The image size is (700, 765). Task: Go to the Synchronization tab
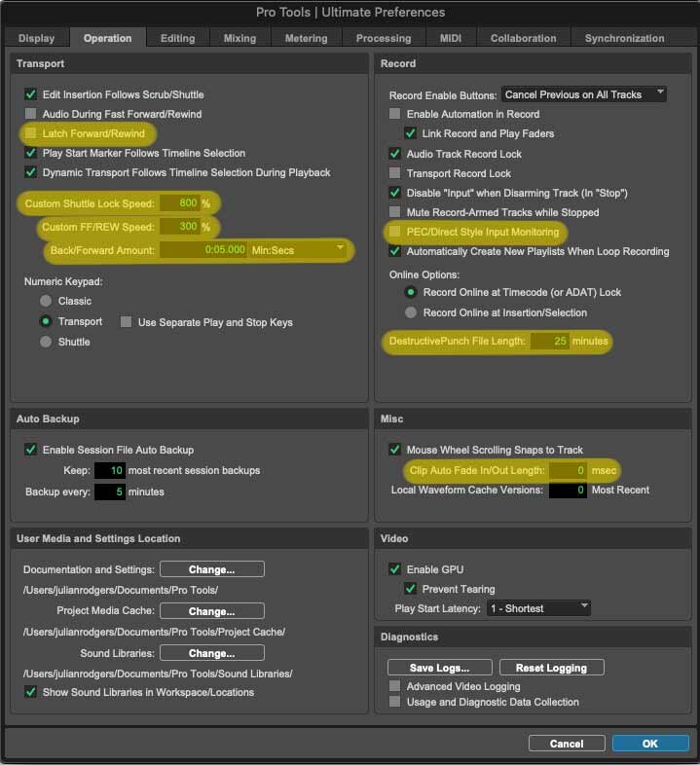[624, 38]
